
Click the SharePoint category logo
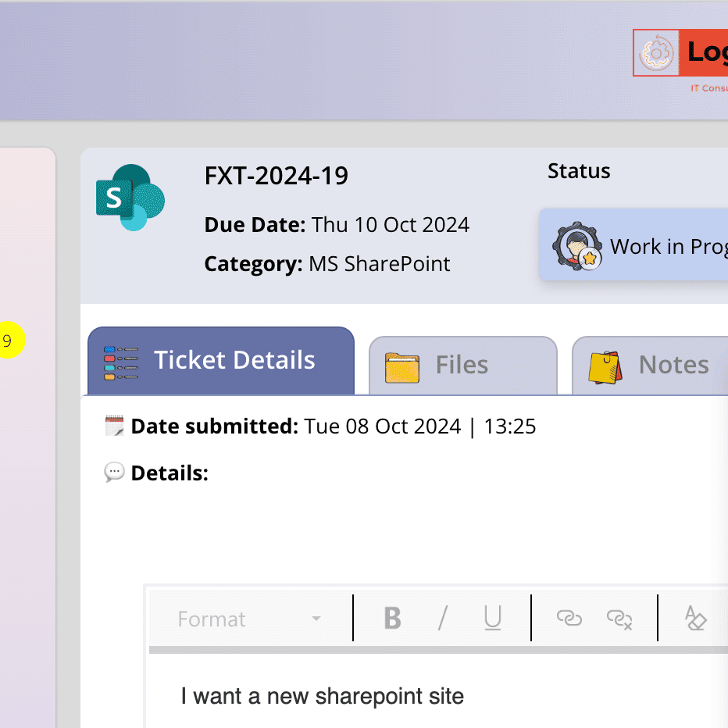pos(130,198)
